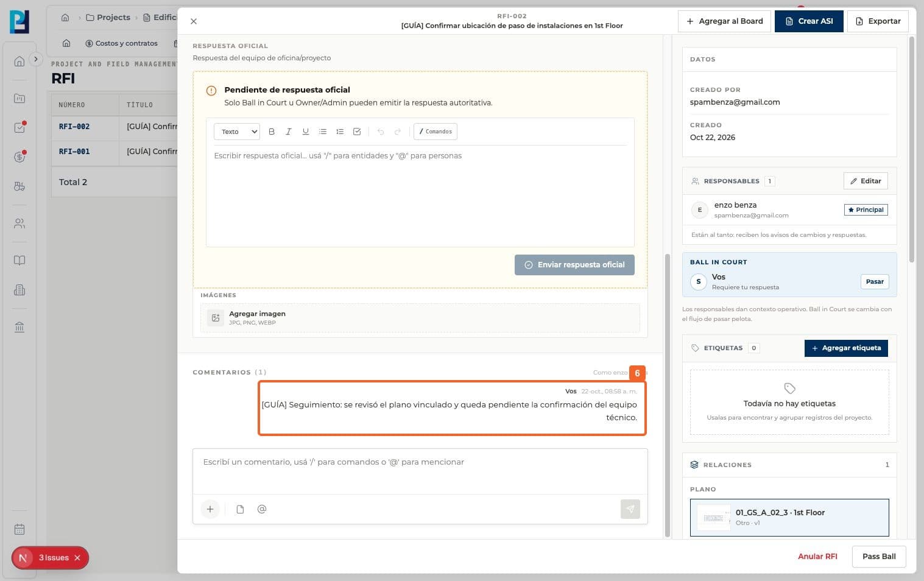Click Agregar imagen upload area

420,318
